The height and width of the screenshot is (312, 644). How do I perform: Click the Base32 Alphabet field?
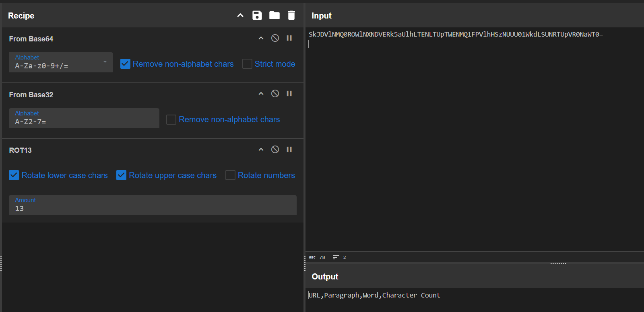(x=84, y=121)
